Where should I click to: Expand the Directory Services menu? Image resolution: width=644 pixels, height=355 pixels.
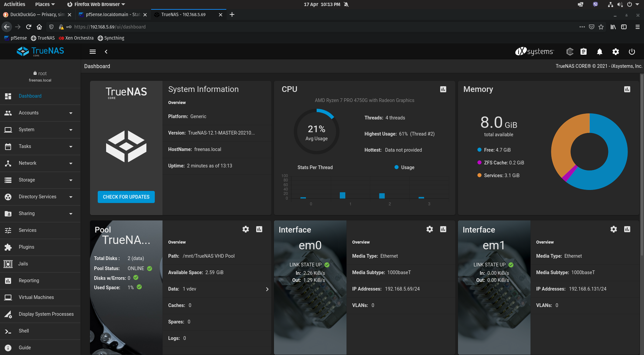(40, 197)
